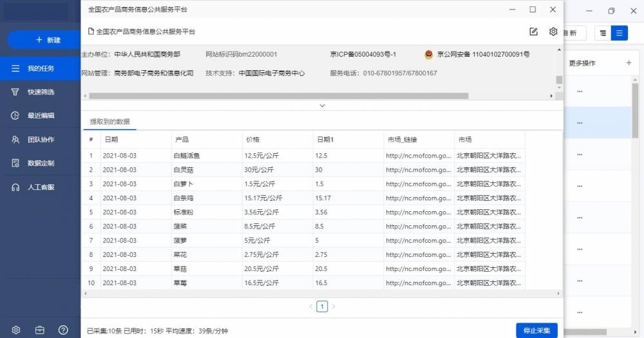644x338 pixels.
Task: Open sidebar settings gear at bottom left
Action: (16, 330)
